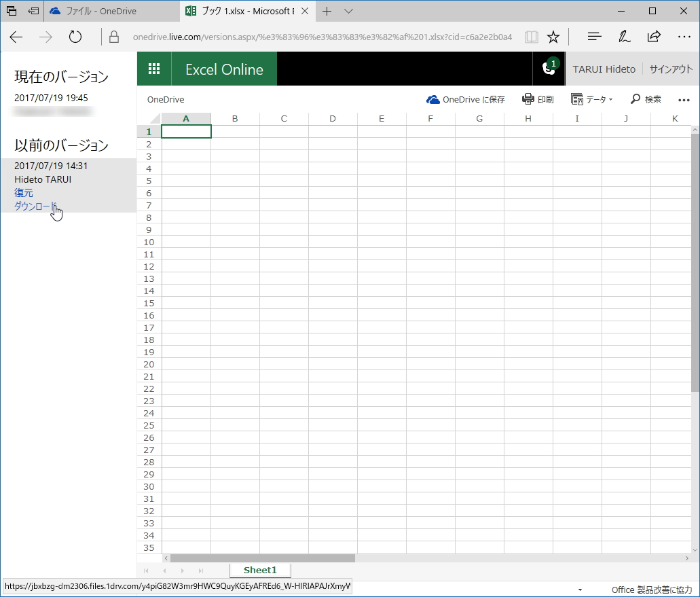Open the Share icon in Edge toolbar
Viewport: 700px width, 597px height.
653,37
